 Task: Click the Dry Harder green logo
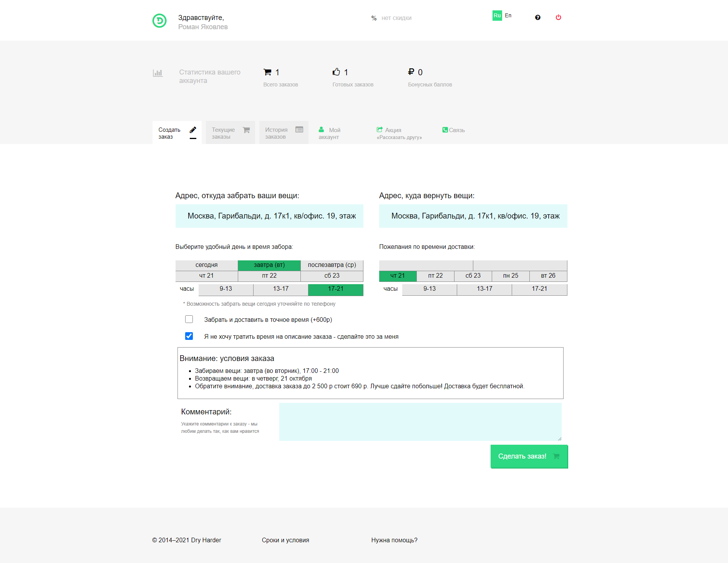pos(159,21)
